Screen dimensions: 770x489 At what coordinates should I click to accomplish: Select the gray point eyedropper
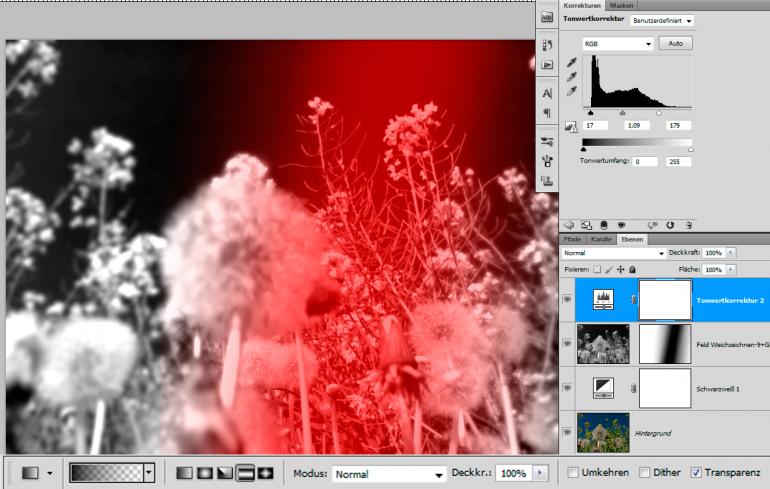coord(572,77)
